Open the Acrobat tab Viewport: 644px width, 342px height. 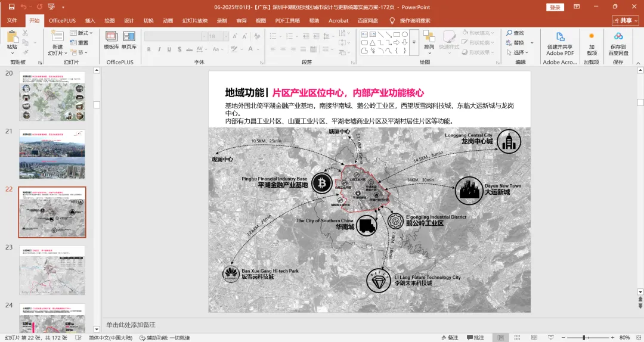339,20
